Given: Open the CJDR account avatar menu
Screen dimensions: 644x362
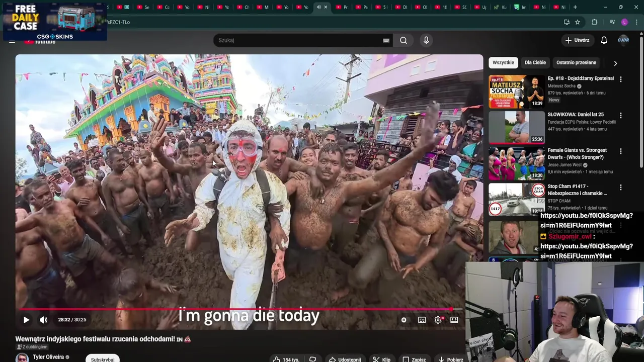Looking at the screenshot, I should pyautogui.click(x=623, y=40).
